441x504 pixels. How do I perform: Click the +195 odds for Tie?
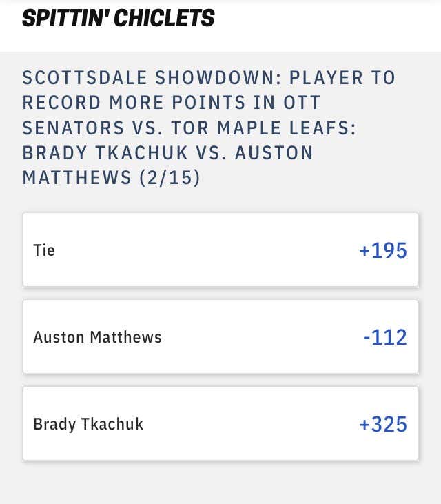(x=383, y=250)
